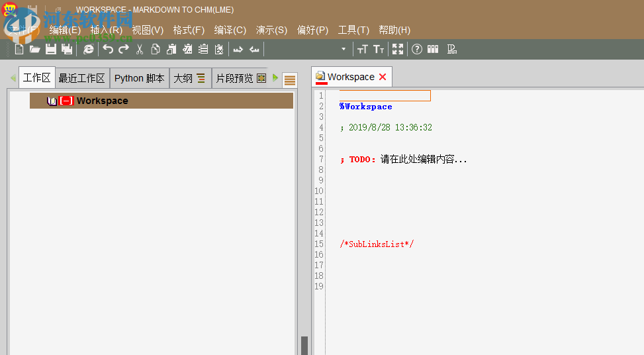Viewport: 644px width, 355px height.
Task: Click the left panel vertical scrollbar thumb
Action: 304,345
